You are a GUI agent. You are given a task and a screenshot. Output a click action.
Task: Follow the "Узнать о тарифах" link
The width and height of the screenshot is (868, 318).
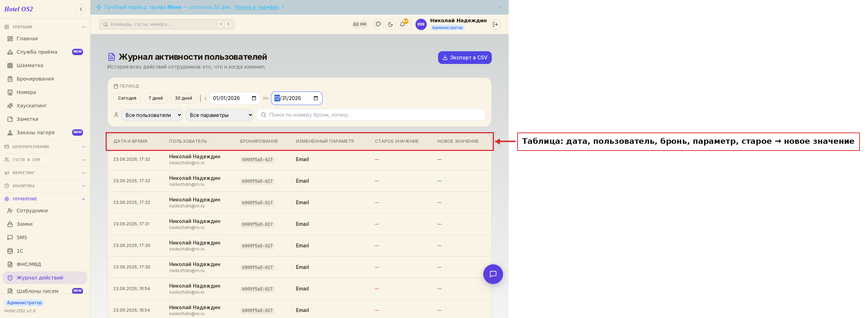click(x=257, y=7)
